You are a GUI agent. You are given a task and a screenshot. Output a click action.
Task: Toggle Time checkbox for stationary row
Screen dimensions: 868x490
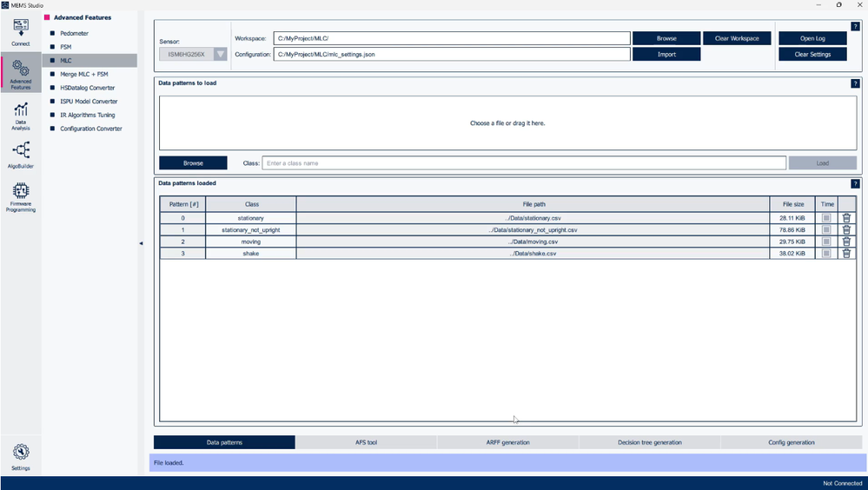[826, 218]
